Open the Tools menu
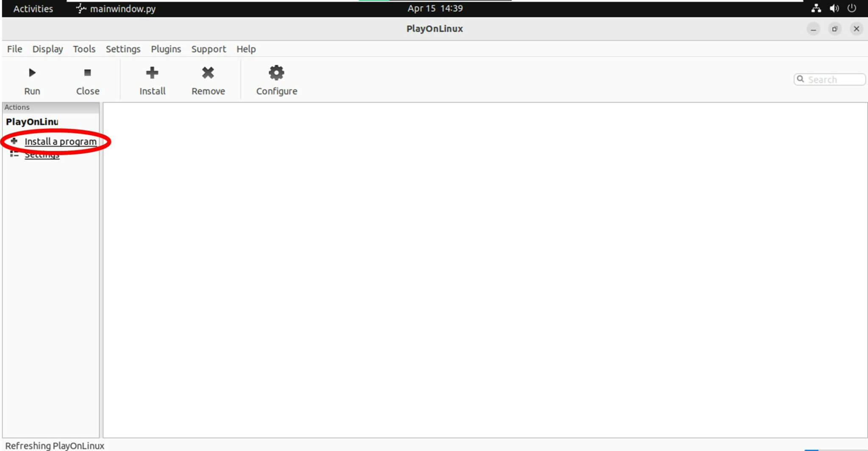Image resolution: width=868 pixels, height=451 pixels. pos(84,49)
